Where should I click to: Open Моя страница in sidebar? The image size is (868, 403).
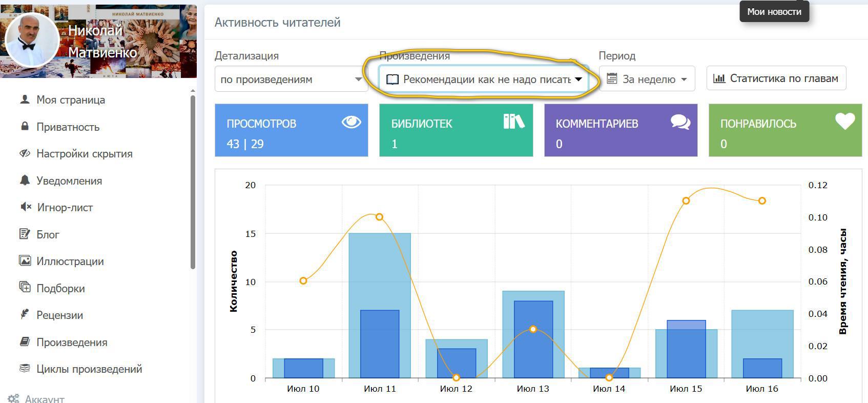(71, 100)
